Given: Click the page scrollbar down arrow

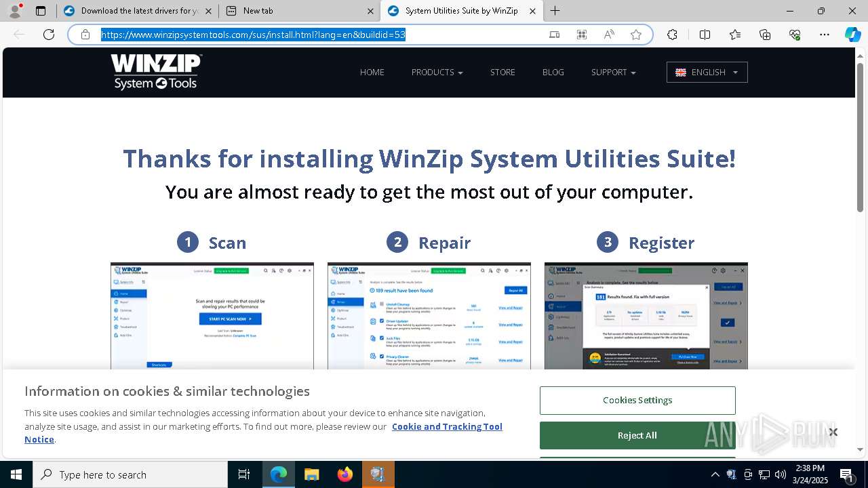Looking at the screenshot, I should [861, 449].
